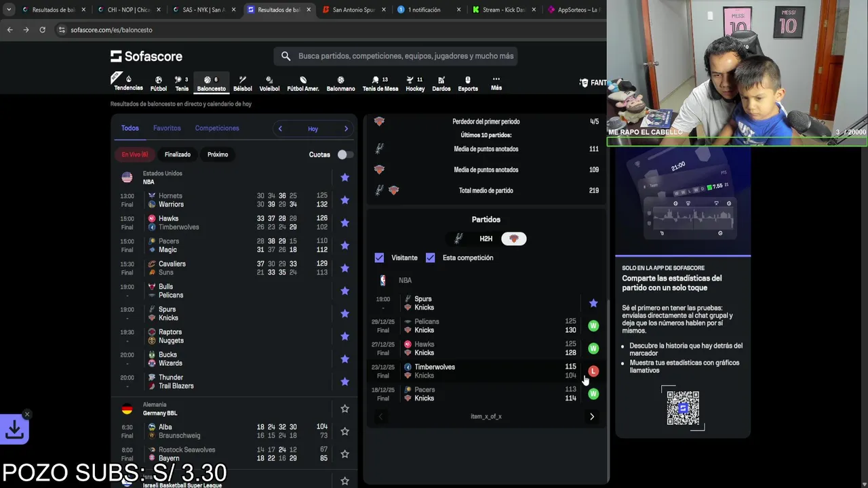Click the green W badge for Pelicans game
Image resolution: width=868 pixels, height=488 pixels.
point(593,326)
